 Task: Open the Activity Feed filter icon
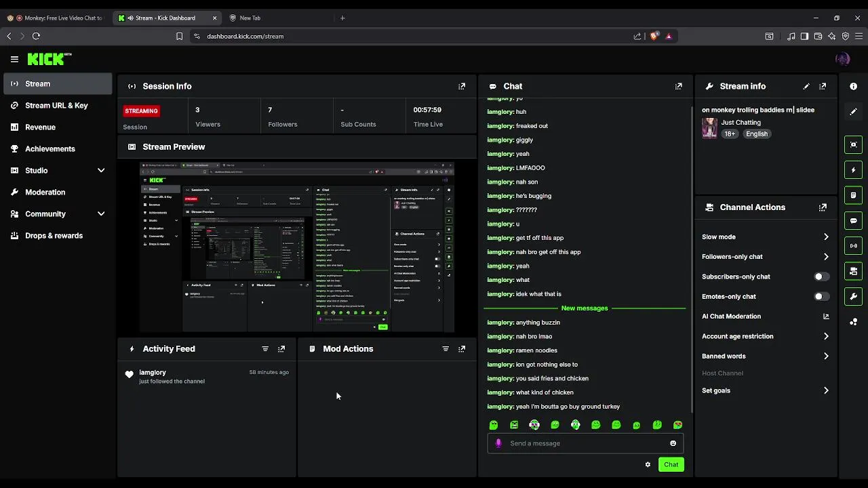265,348
